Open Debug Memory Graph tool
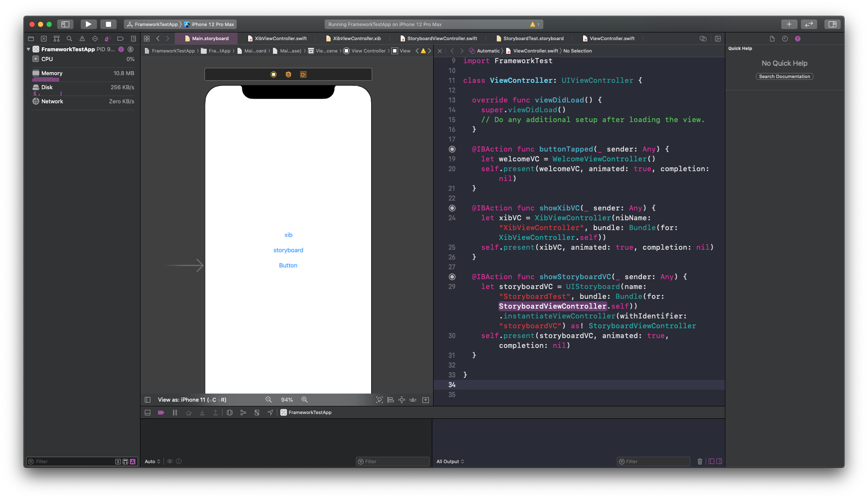 (x=243, y=412)
